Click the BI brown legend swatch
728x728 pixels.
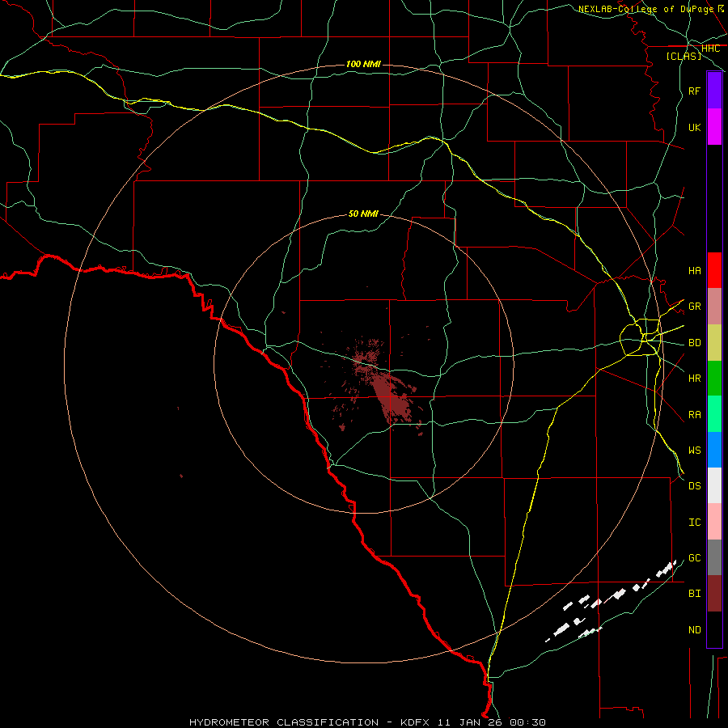[x=714, y=594]
